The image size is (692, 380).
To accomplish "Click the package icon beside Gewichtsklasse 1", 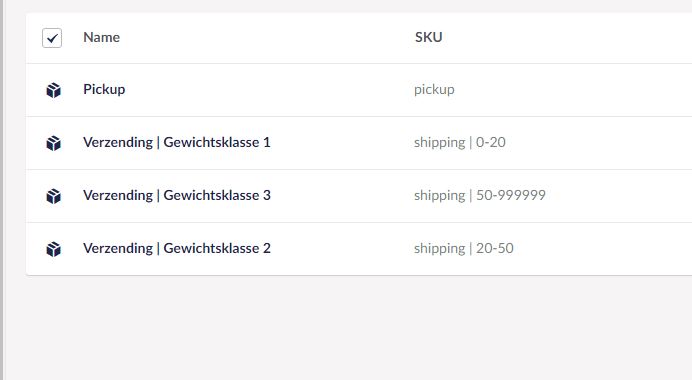I will click(x=53, y=143).
